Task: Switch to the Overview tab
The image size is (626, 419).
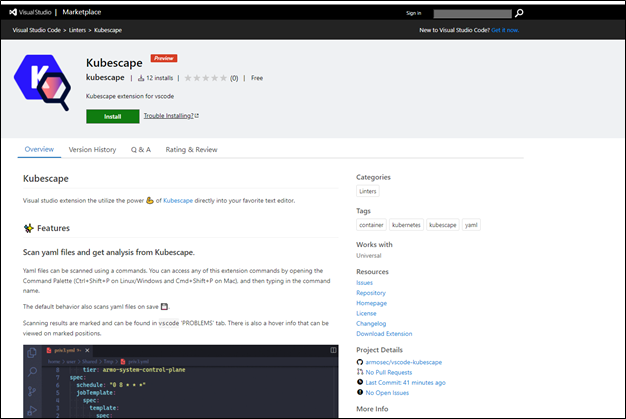Action: click(x=39, y=150)
